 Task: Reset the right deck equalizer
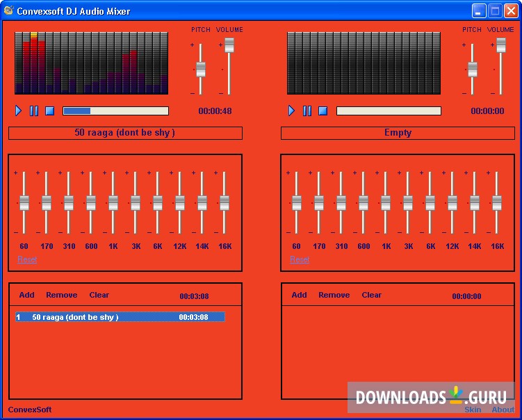coord(300,259)
